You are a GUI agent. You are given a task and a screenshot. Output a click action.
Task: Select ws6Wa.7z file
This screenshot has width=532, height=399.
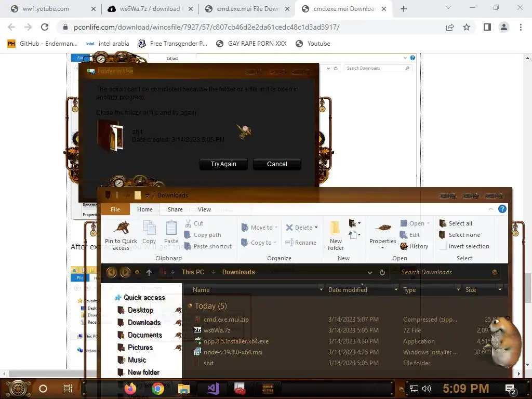217,330
